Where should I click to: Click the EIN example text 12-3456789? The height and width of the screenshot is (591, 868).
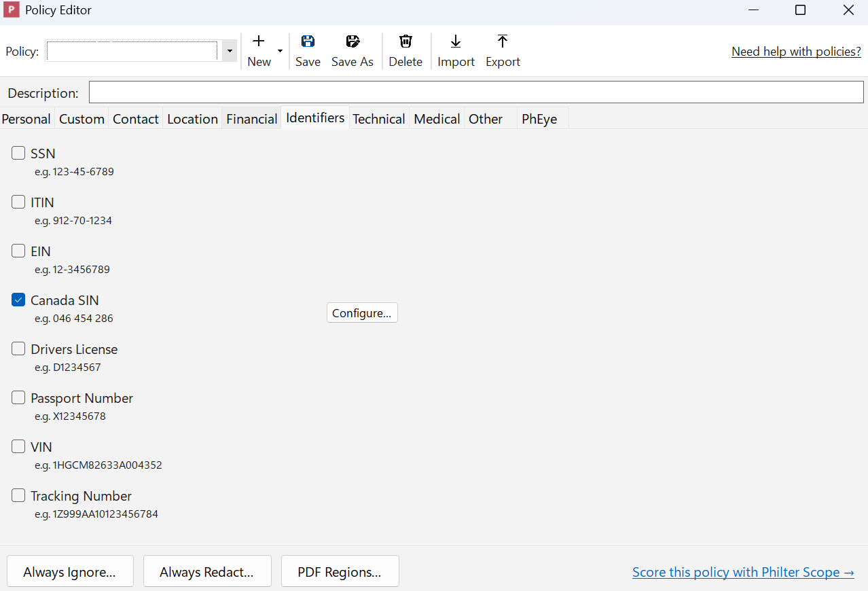point(81,270)
